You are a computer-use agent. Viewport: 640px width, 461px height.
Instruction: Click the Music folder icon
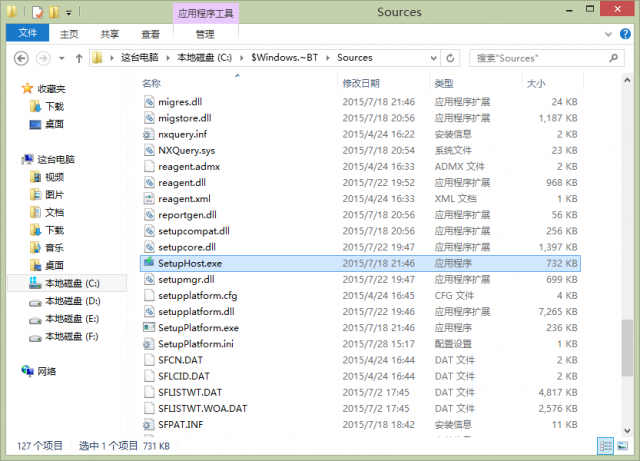pos(35,247)
